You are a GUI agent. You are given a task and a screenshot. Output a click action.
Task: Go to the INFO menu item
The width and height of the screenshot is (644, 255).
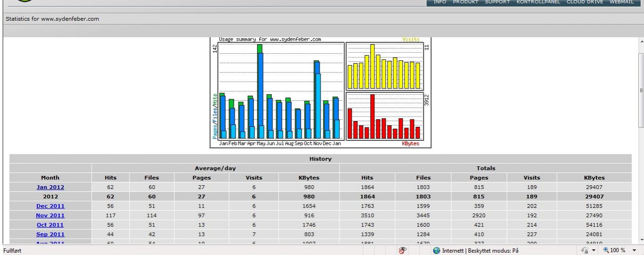coord(440,2)
